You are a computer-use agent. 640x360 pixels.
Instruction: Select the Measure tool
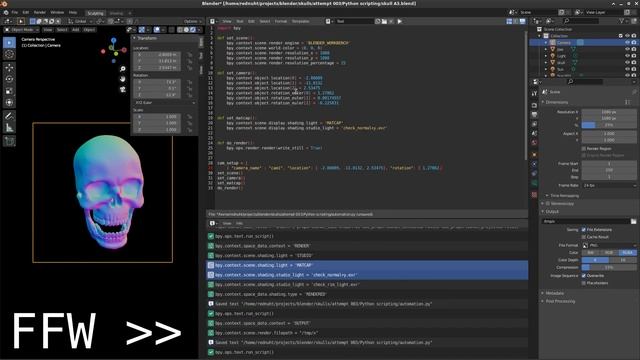tap(9, 128)
